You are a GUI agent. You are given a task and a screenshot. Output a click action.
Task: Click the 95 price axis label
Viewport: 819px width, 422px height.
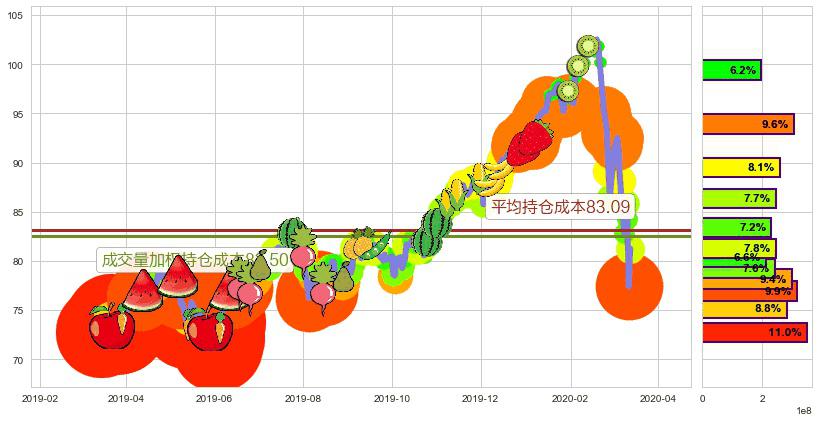[x=18, y=114]
